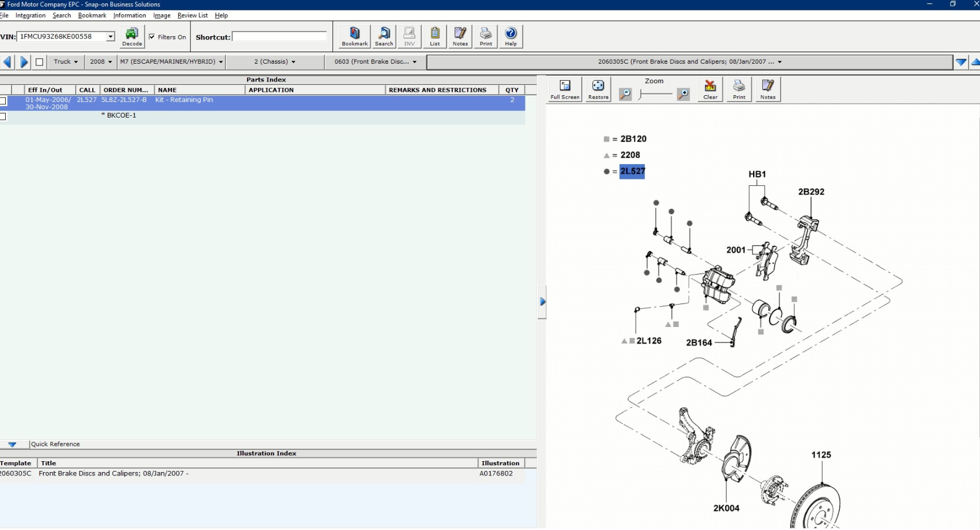
Task: Click the CALL column header
Action: [88, 90]
